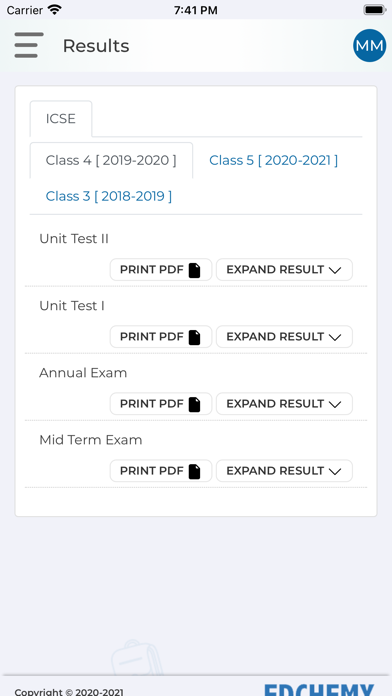This screenshot has width=392, height=696.
Task: Click PDF document icon for Mid Term Exam
Action: pos(194,471)
